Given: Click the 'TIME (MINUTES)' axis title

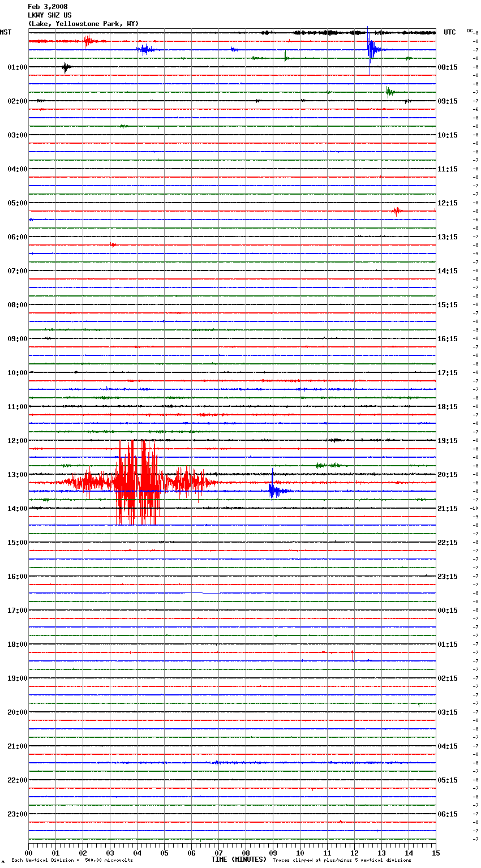Looking at the screenshot, I should click(x=239, y=860).
